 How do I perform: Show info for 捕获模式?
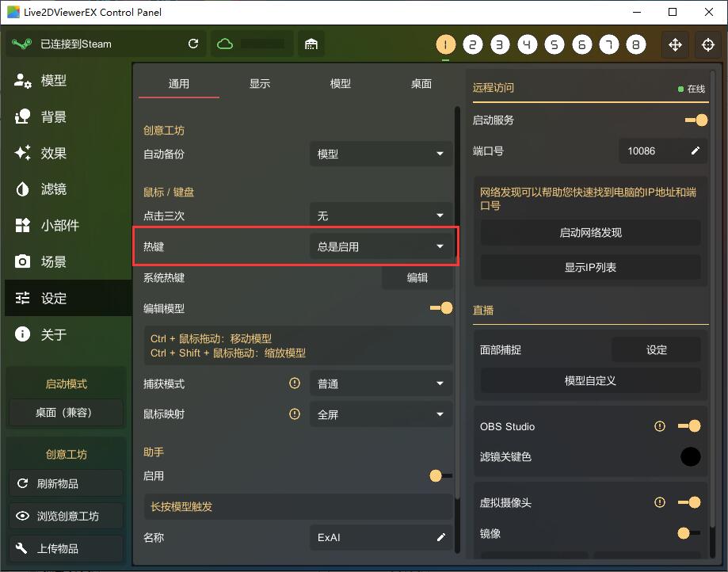(295, 383)
